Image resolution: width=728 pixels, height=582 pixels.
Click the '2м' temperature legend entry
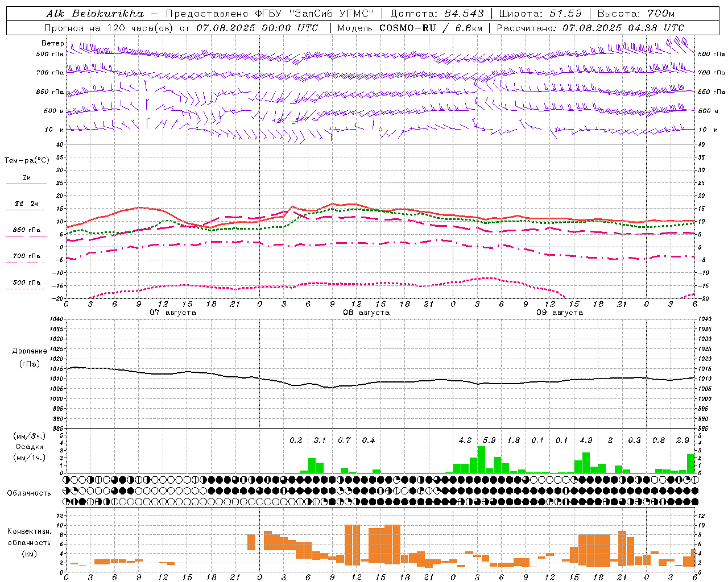point(26,177)
